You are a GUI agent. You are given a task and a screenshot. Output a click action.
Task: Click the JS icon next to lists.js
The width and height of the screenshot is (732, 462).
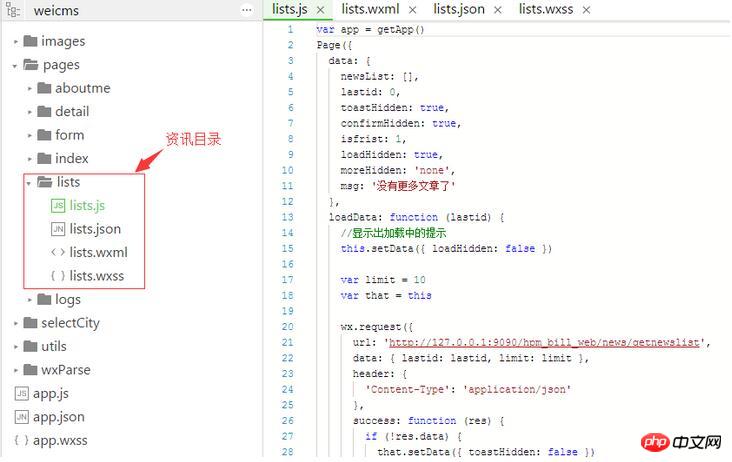coord(58,206)
